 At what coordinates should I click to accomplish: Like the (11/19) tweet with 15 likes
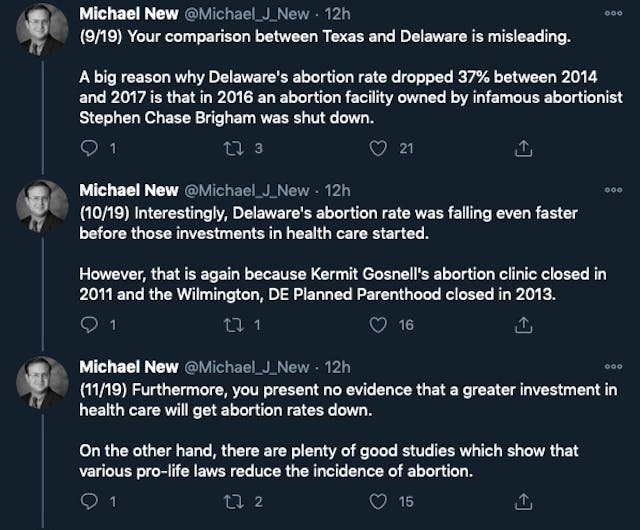[378, 501]
